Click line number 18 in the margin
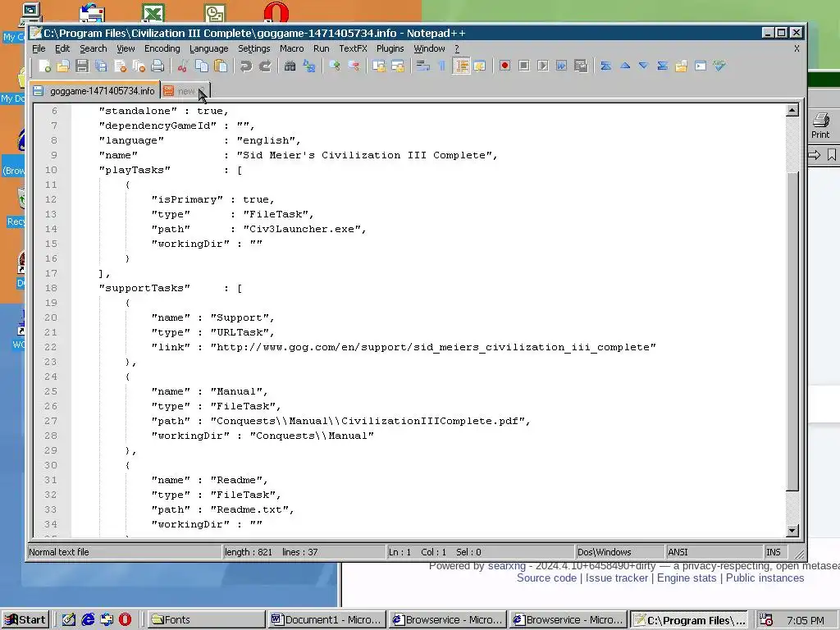This screenshot has width=840, height=630. pos(51,288)
